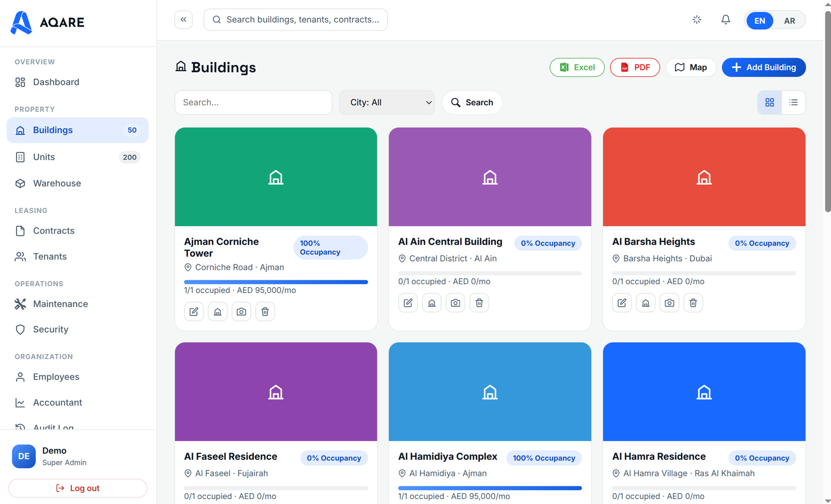The image size is (831, 504).
Task: Click the Al Hamidiya Complex occupancy progress bar
Action: [x=490, y=488]
